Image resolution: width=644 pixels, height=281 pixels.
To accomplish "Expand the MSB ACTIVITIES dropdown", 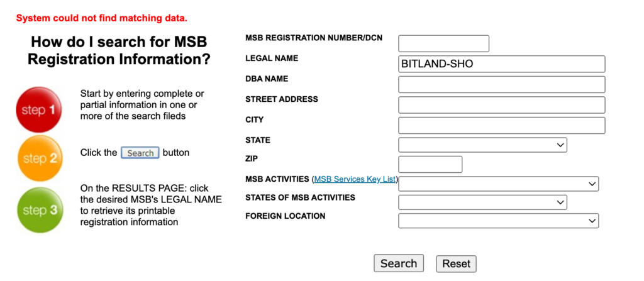I will point(498,184).
